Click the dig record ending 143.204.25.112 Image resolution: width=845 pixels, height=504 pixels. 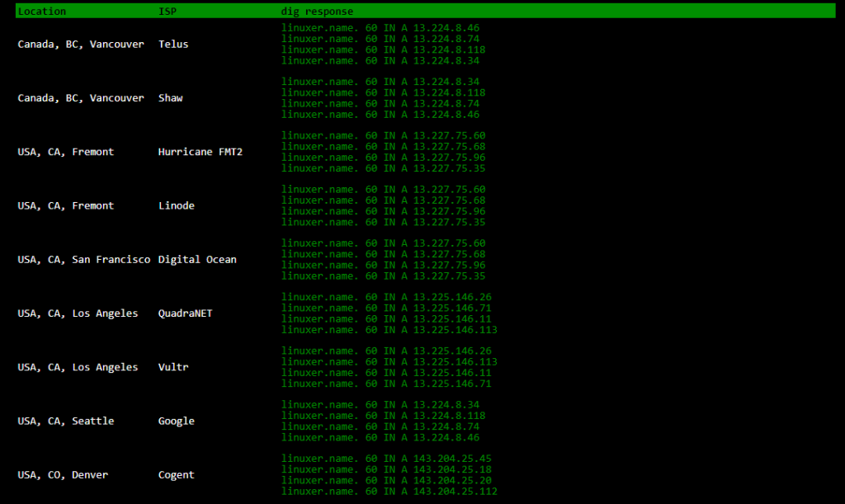click(x=389, y=492)
